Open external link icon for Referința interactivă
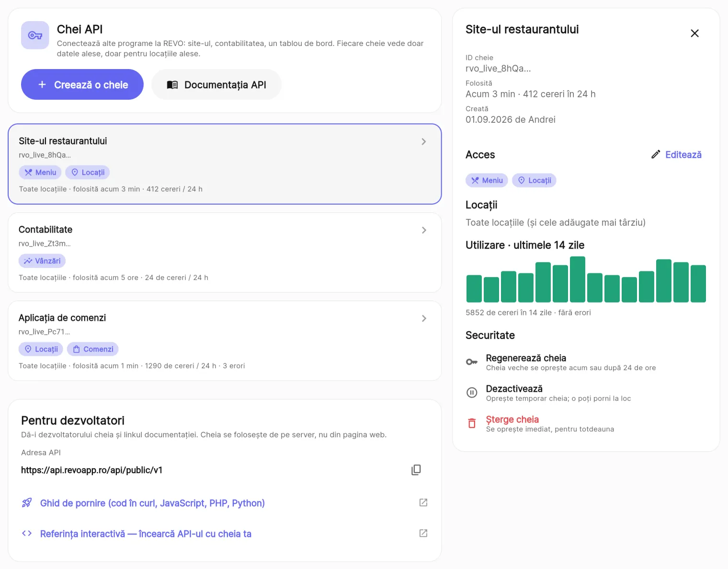 pos(423,533)
